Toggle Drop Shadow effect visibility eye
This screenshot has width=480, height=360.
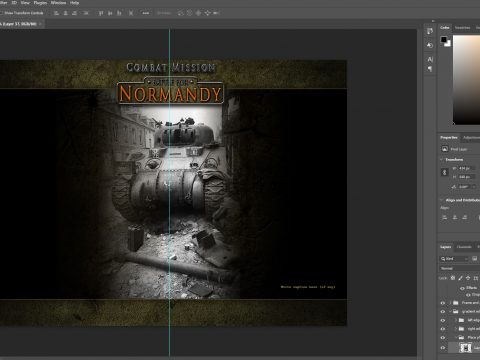click(x=468, y=295)
